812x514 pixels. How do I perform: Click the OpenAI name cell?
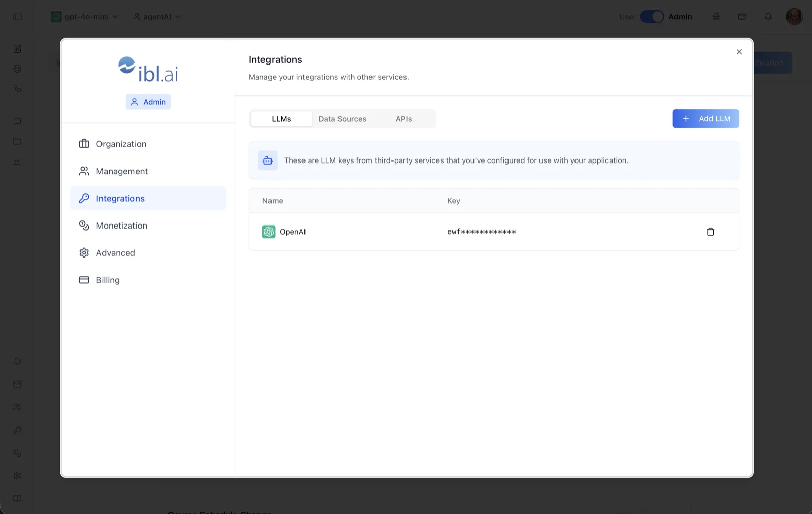click(x=293, y=232)
